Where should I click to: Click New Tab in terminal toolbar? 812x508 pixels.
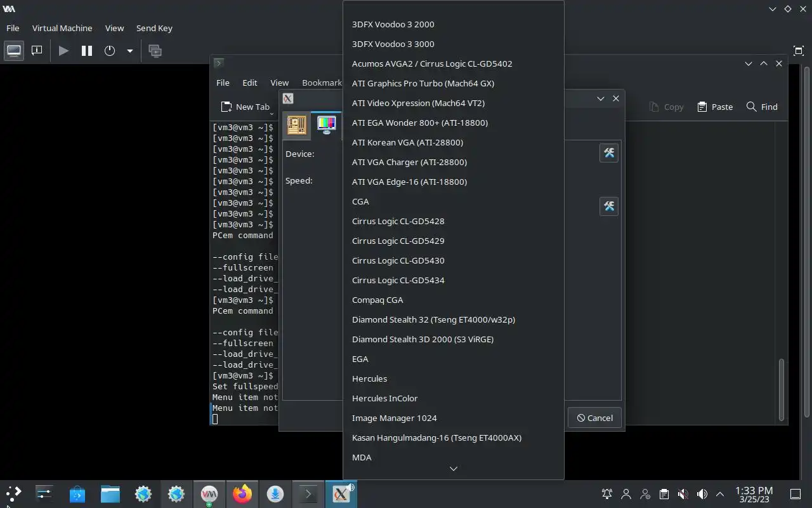tap(245, 107)
